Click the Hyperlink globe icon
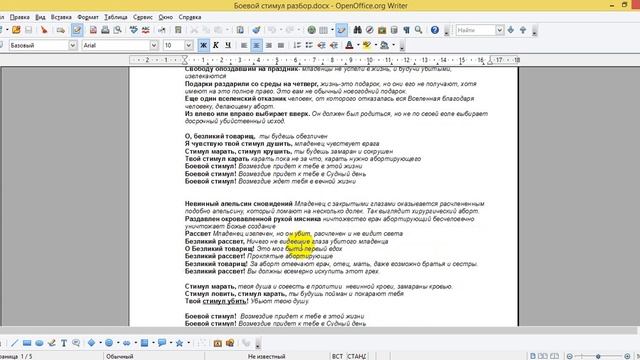The width and height of the screenshot is (640, 360). pyautogui.click(x=311, y=30)
